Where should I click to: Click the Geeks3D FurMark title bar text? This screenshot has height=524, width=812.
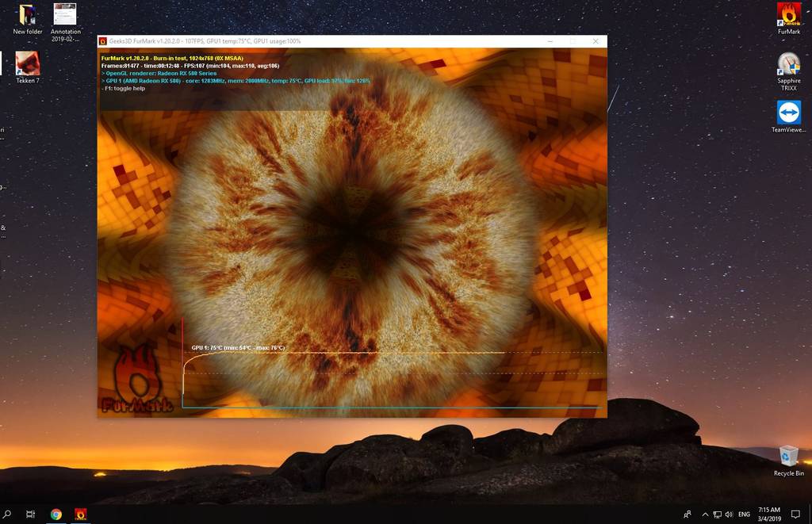[205, 41]
